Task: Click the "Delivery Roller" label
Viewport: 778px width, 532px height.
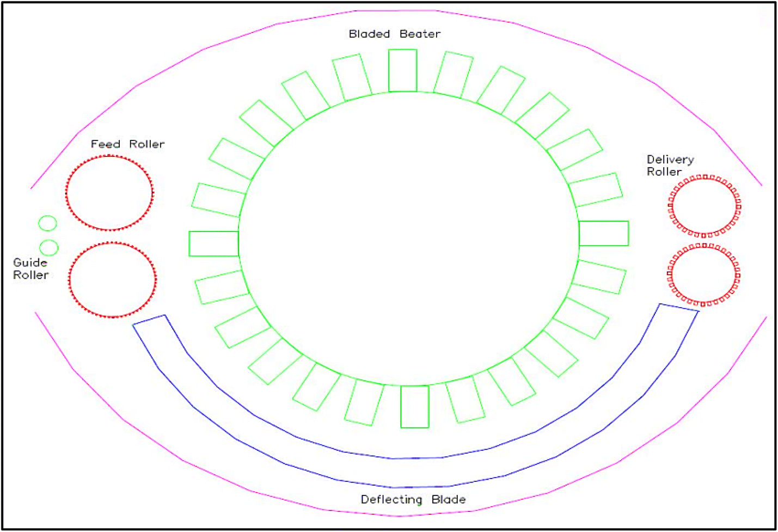Action: pos(670,166)
